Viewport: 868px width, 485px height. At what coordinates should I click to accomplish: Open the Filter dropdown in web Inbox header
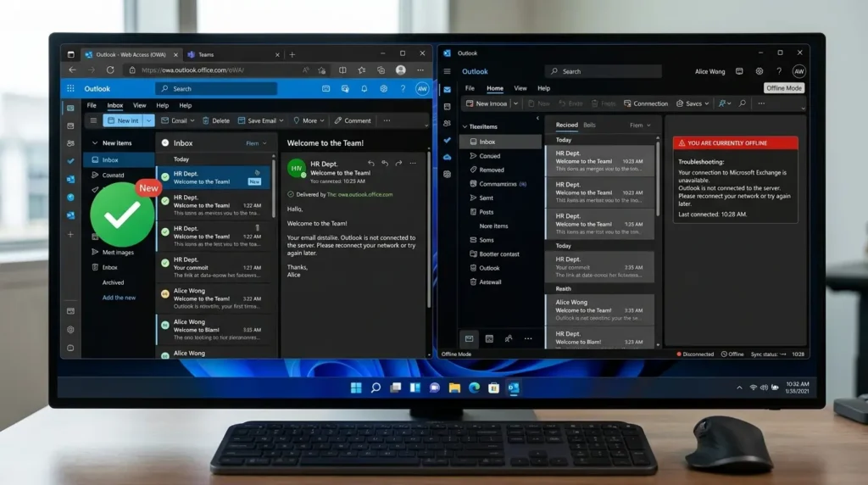pyautogui.click(x=256, y=143)
